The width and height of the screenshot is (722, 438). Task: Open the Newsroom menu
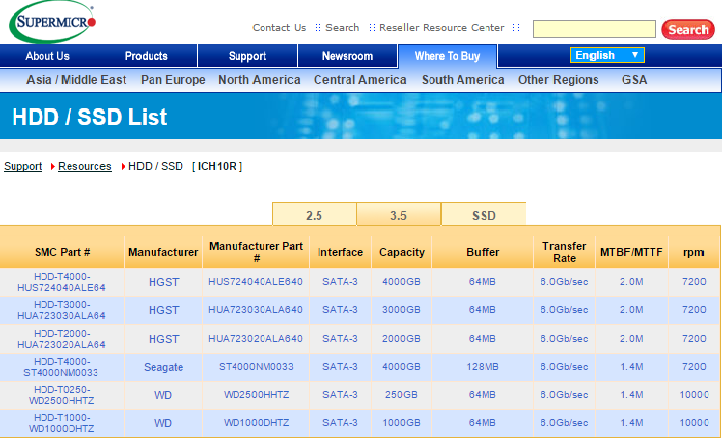click(347, 56)
